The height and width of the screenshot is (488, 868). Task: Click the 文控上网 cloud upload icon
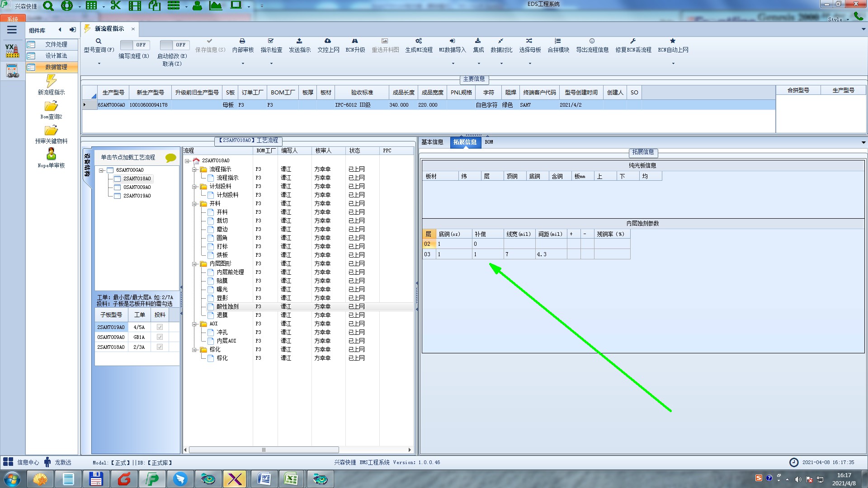328,41
